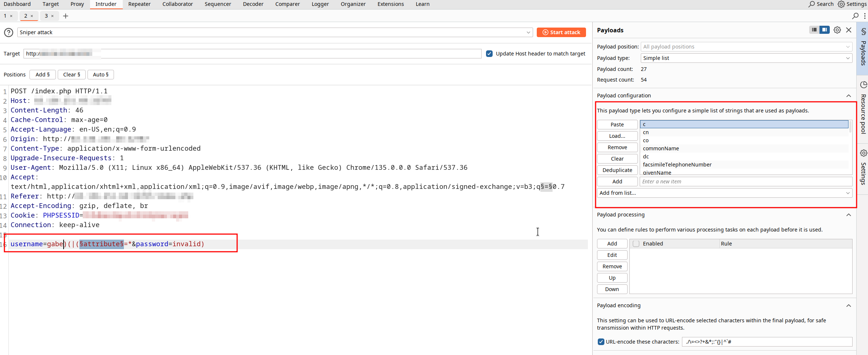Open the Payloads panel settings gear

pyautogui.click(x=837, y=30)
